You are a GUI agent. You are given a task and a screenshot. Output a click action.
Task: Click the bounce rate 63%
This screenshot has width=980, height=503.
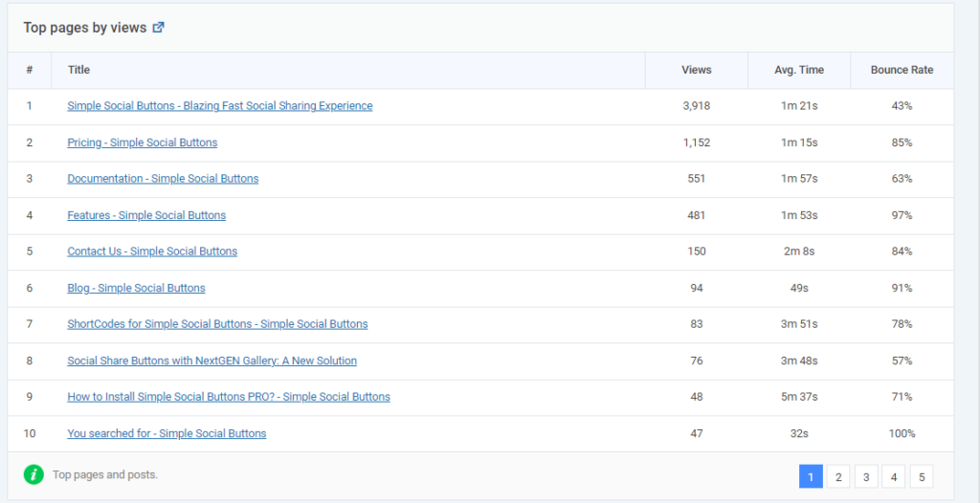(902, 179)
